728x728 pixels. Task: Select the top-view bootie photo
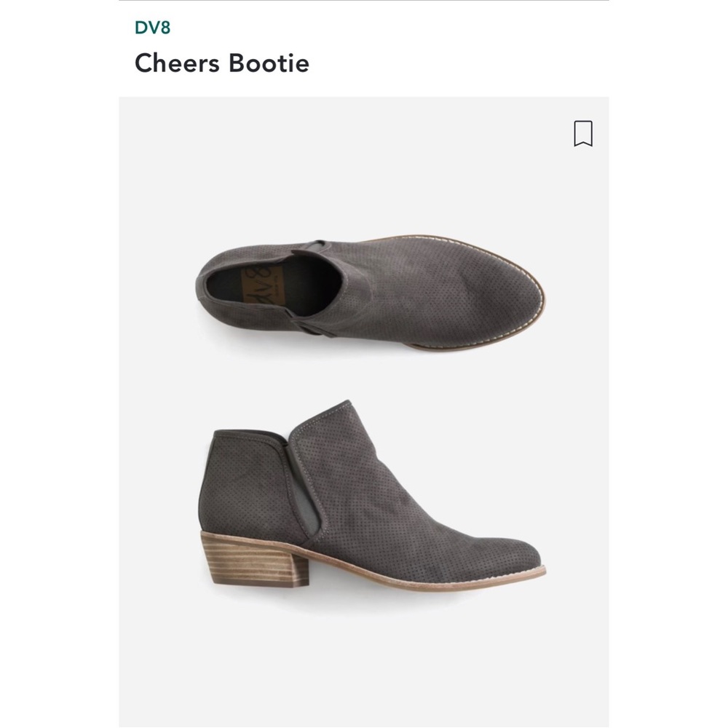click(370, 293)
